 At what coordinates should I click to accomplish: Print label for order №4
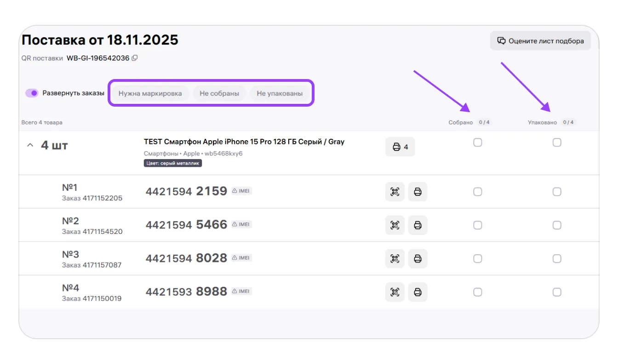coord(418,292)
